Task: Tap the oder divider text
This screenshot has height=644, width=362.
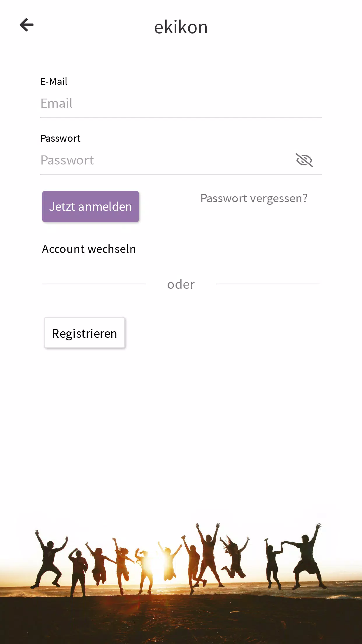Action: (181, 284)
